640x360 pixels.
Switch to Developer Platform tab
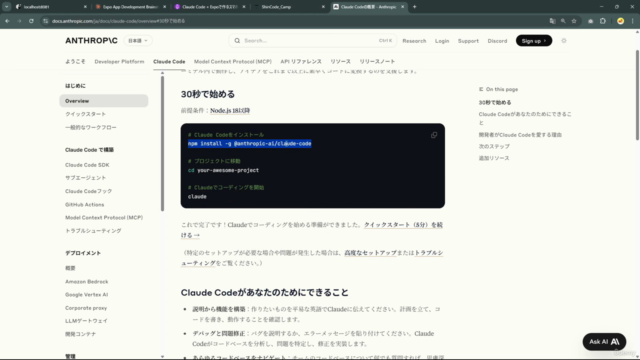pos(119,62)
